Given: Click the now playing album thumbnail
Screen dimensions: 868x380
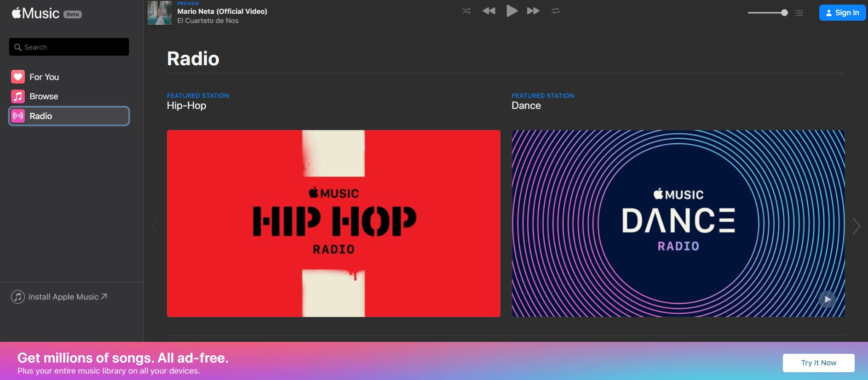Looking at the screenshot, I should 160,13.
